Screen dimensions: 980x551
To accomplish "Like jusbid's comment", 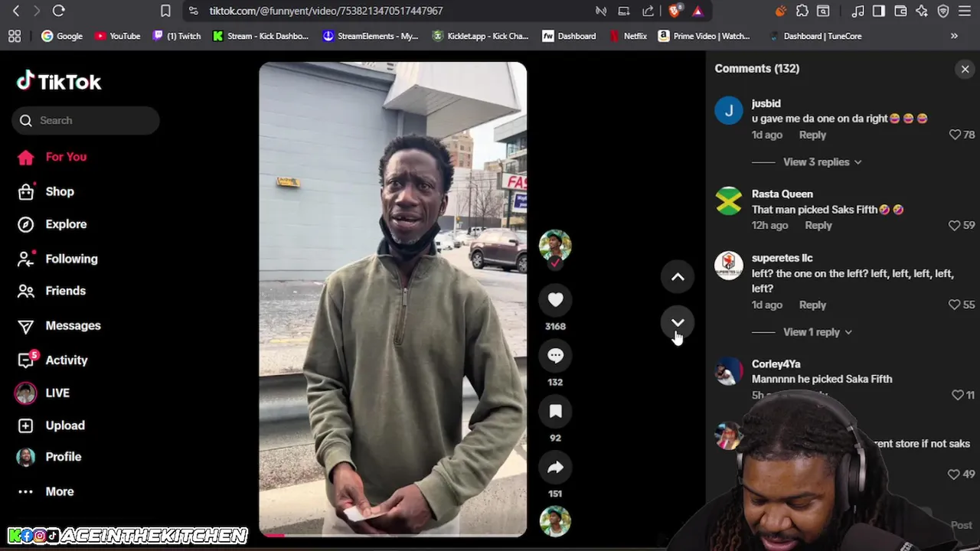I will [x=955, y=135].
